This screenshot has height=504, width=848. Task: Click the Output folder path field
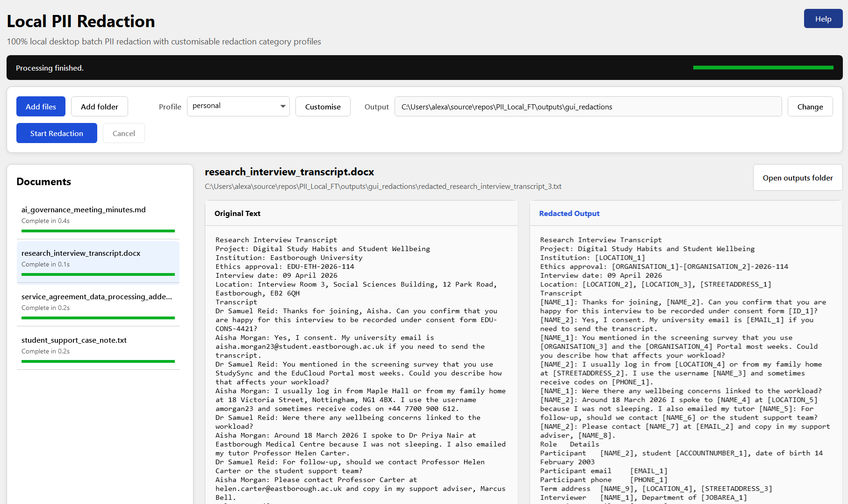(x=588, y=107)
